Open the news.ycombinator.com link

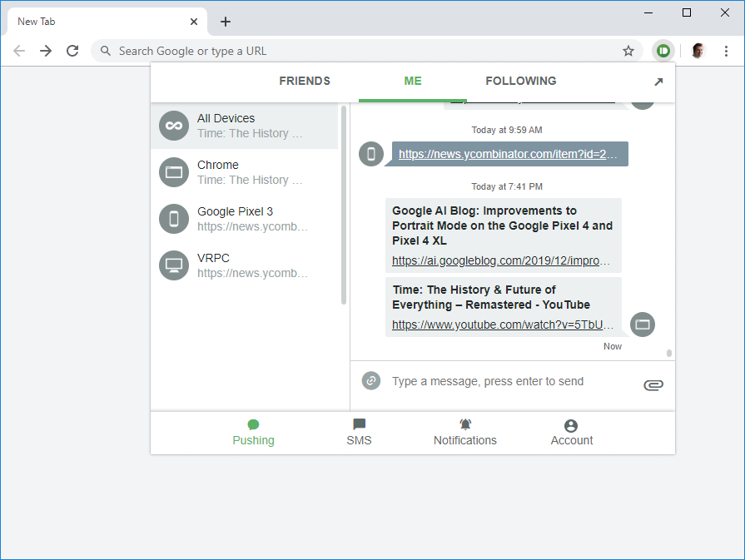point(508,154)
